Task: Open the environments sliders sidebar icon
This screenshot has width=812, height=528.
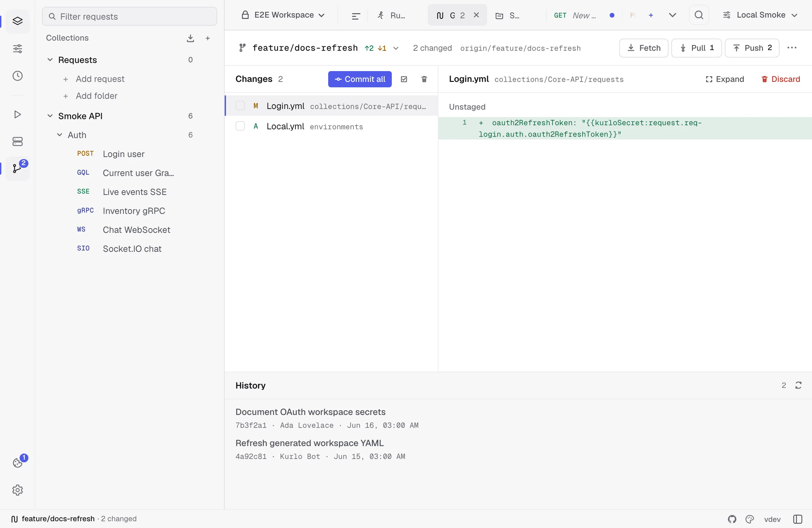Action: click(x=17, y=48)
